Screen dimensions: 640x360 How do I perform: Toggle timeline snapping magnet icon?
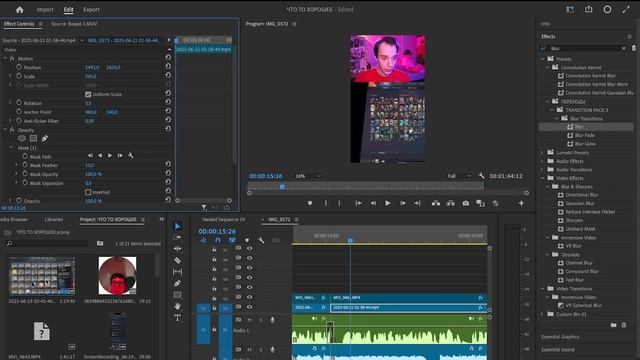pyautogui.click(x=218, y=240)
